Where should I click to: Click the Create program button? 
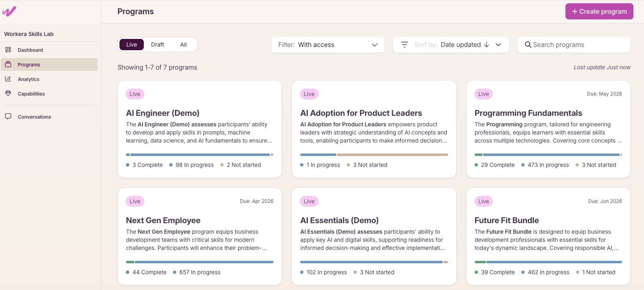coord(599,11)
